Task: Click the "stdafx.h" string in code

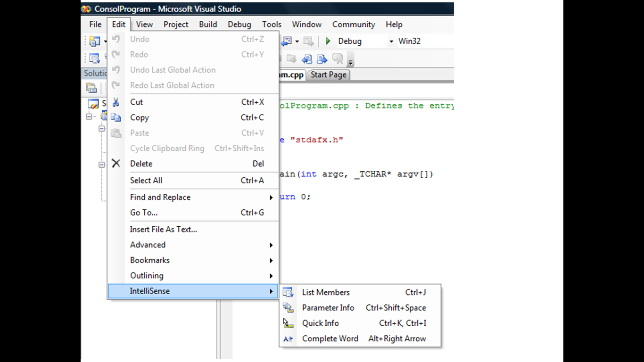Action: click(x=316, y=140)
